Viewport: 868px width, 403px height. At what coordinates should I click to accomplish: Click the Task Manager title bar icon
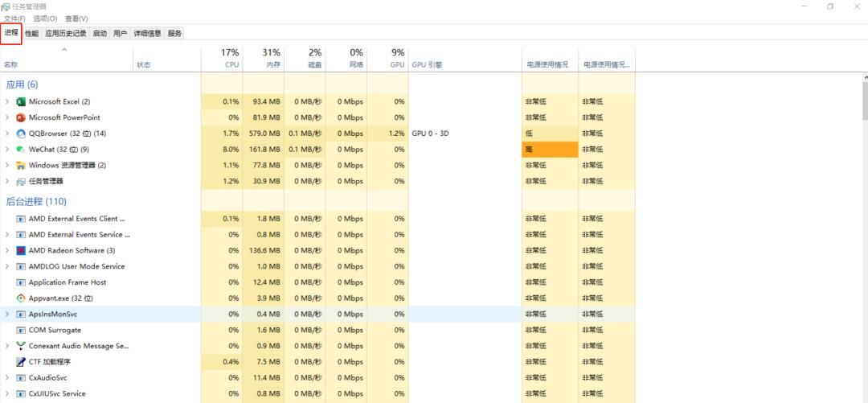click(6, 6)
